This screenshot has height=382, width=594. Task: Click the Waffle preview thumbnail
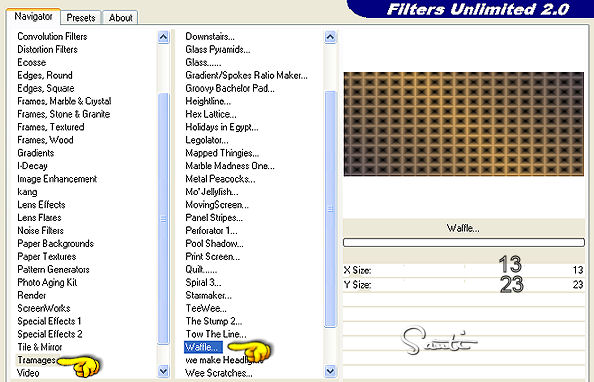point(463,124)
